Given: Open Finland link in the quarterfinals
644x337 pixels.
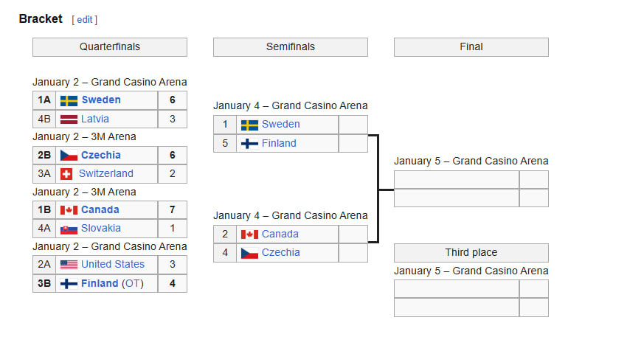Looking at the screenshot, I should (x=100, y=284).
